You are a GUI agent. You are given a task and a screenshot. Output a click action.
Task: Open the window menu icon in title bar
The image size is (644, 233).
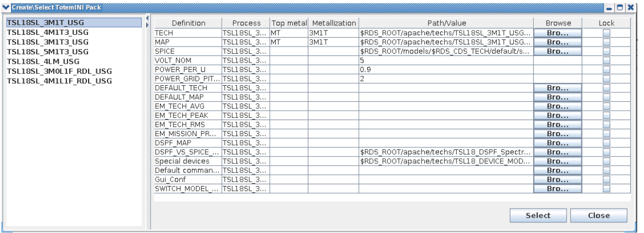coord(5,6)
